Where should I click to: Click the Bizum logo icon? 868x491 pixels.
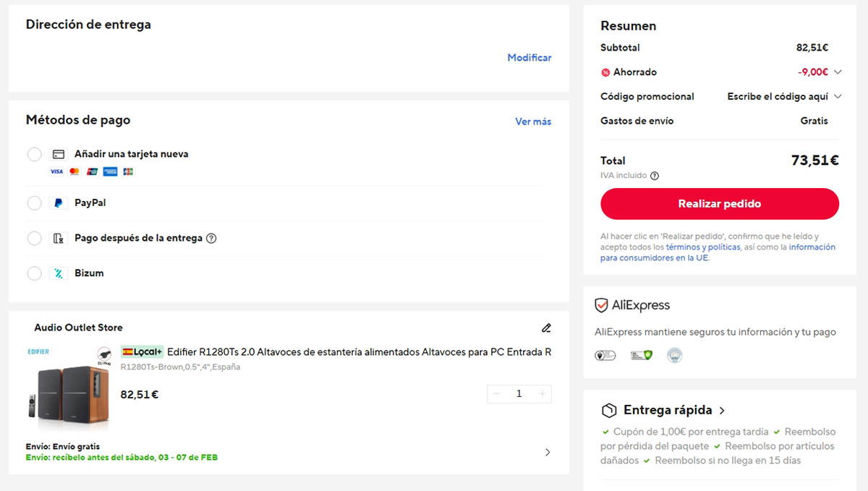click(x=59, y=273)
